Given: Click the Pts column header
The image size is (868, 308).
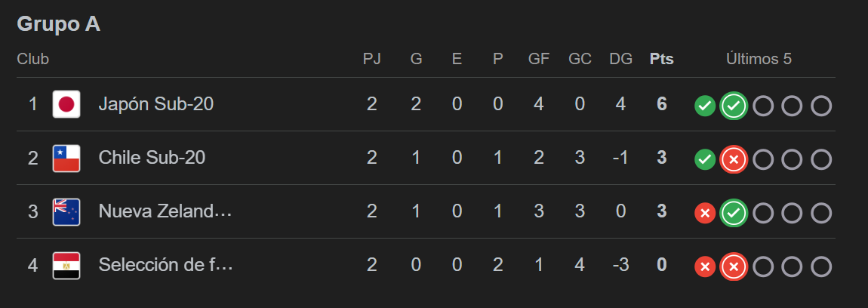Looking at the screenshot, I should [661, 59].
